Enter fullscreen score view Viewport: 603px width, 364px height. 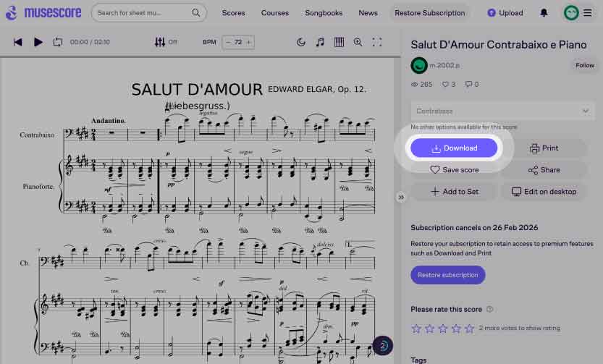377,43
